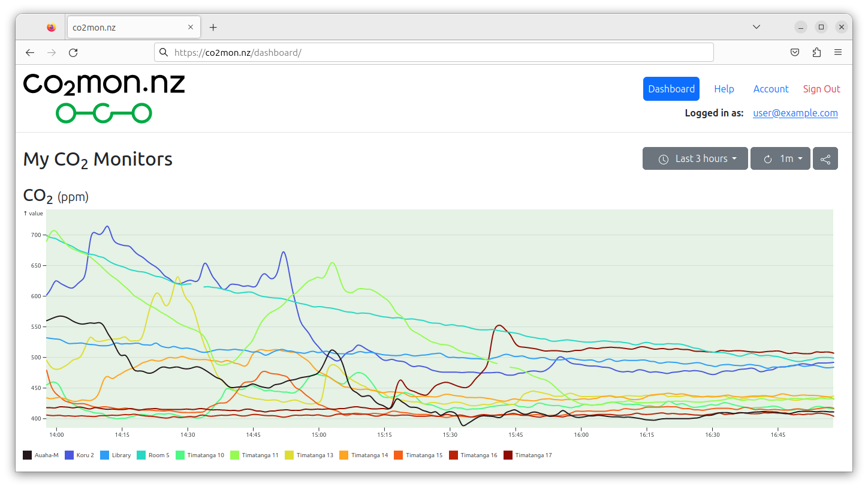Open the Help page
This screenshot has width=868, height=489.
click(x=724, y=89)
